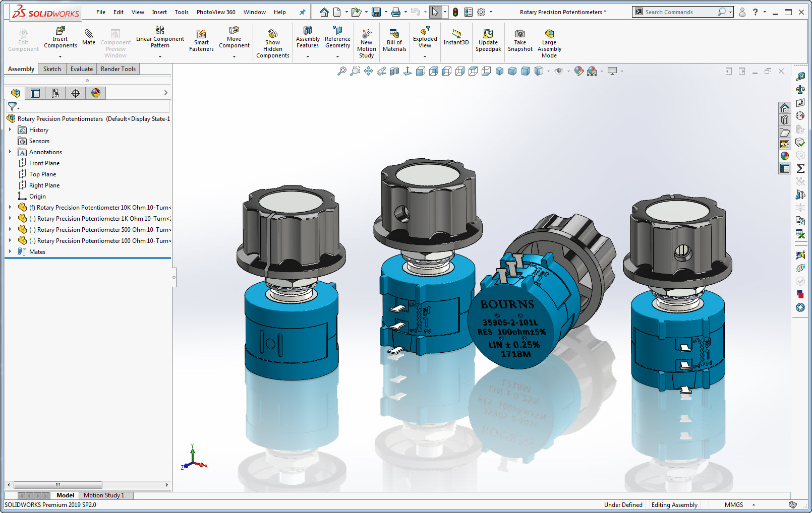
Task: Open Exploded View dropdown arrow
Action: click(x=425, y=56)
